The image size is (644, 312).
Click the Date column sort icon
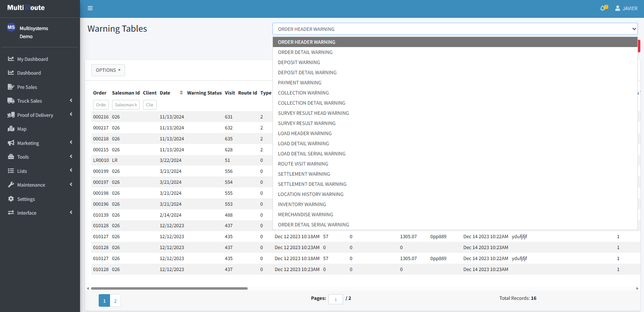(x=181, y=93)
